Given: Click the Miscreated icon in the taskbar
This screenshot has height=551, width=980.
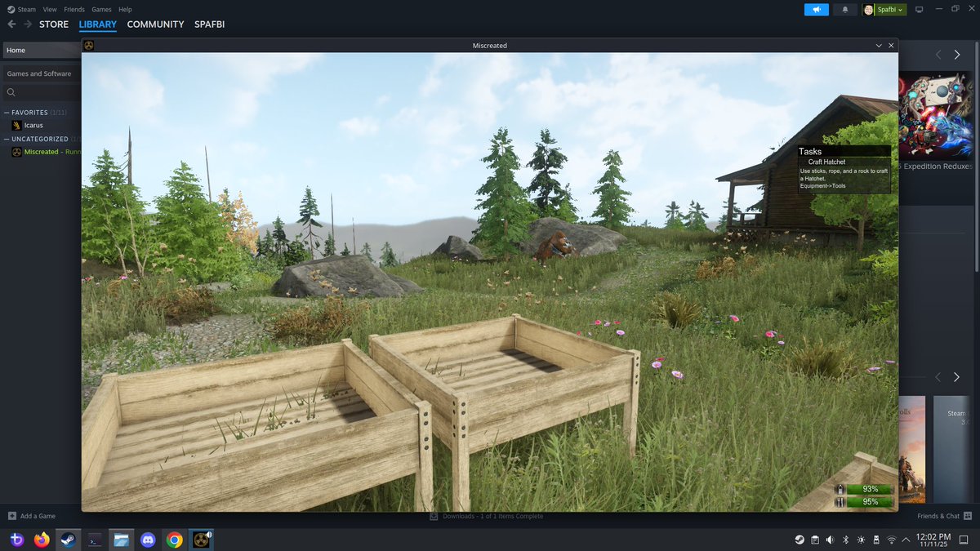Looking at the screenshot, I should (x=200, y=540).
